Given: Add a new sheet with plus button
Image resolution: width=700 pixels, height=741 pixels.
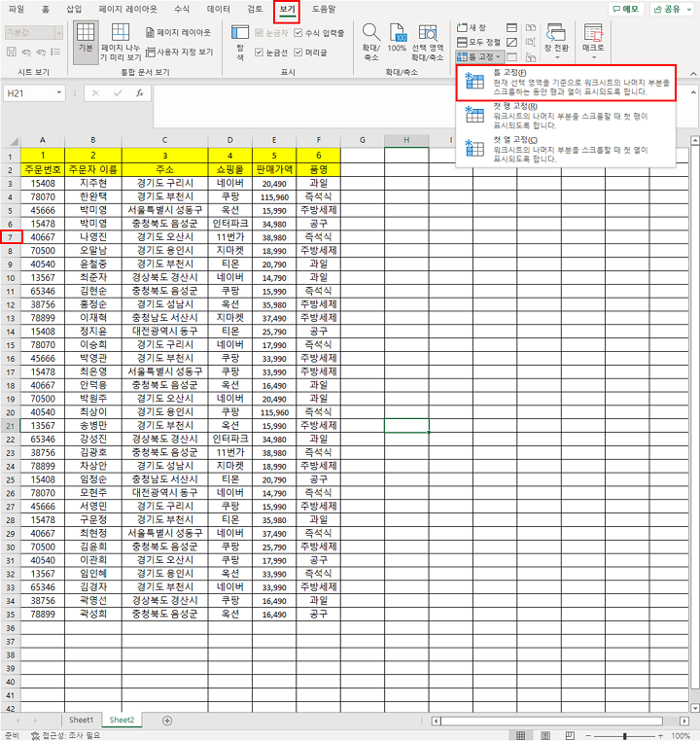Looking at the screenshot, I should 167,721.
